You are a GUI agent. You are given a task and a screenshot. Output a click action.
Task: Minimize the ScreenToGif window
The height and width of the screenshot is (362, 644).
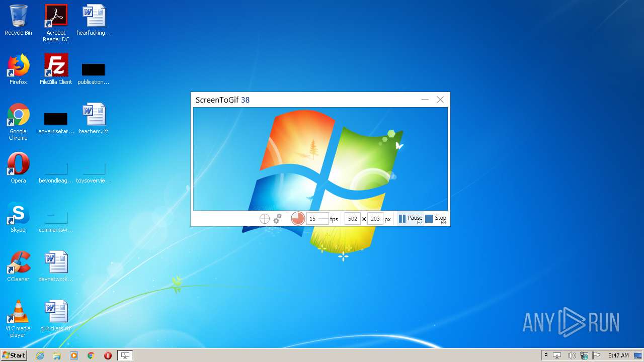click(425, 100)
